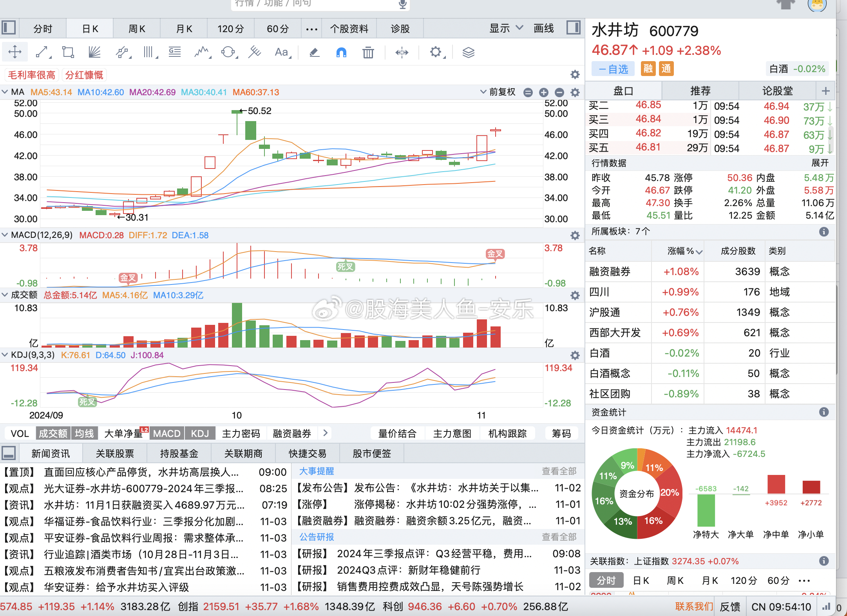
Task: Click the 反馈 feedback button
Action: pos(730,607)
